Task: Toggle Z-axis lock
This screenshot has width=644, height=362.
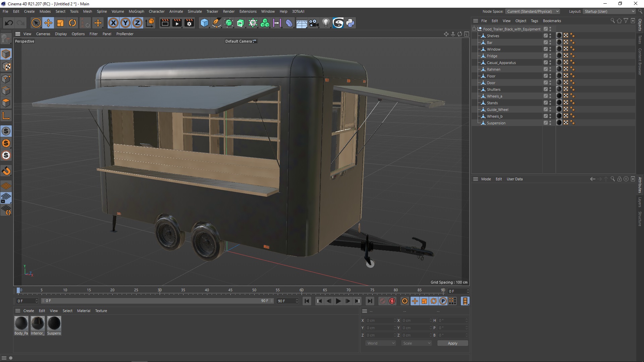Action: 138,23
